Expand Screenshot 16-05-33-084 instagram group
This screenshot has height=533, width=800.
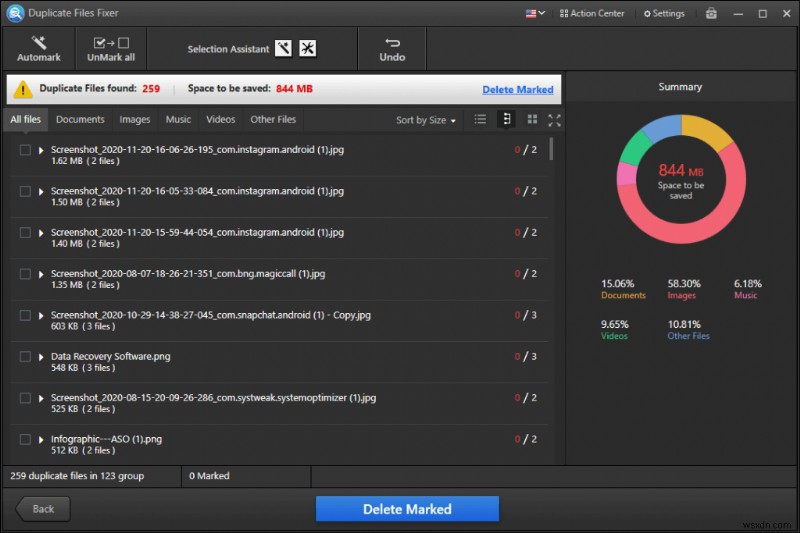point(41,191)
